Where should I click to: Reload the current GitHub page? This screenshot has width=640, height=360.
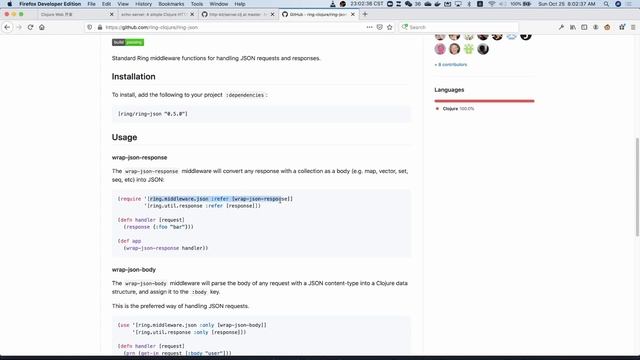[x=30, y=27]
